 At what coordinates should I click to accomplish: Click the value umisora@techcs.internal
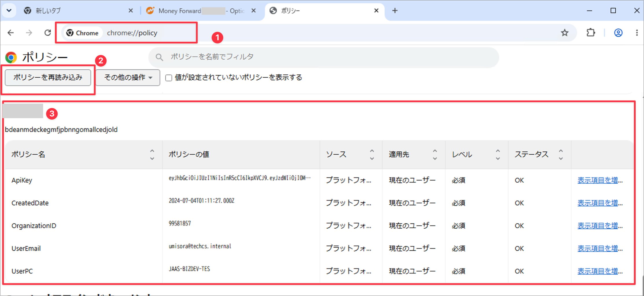point(200,246)
